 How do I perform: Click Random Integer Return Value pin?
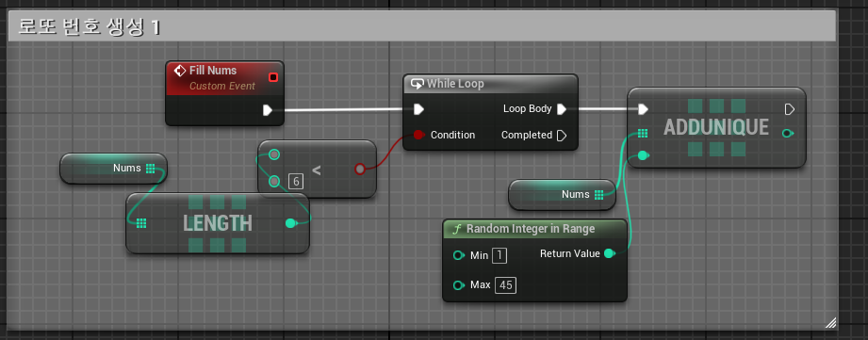pyautogui.click(x=610, y=253)
